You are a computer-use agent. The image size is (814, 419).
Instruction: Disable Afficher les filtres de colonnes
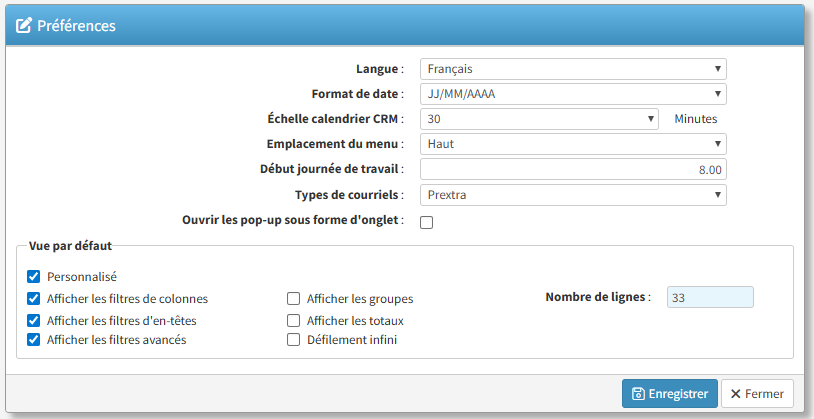coord(34,298)
